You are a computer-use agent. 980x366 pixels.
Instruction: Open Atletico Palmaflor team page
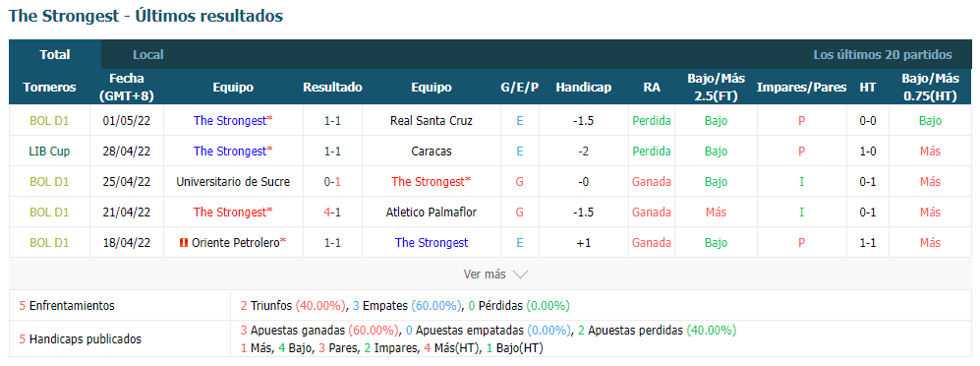click(432, 213)
